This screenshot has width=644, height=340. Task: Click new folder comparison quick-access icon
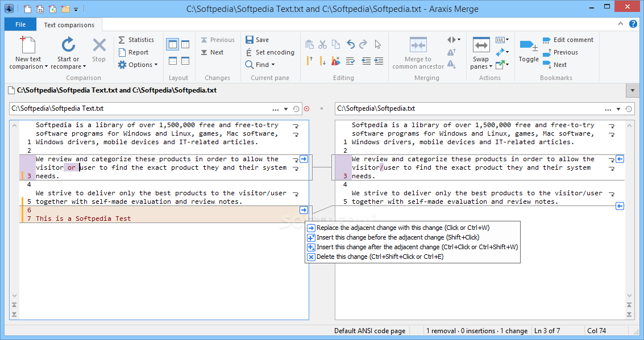coord(65,9)
